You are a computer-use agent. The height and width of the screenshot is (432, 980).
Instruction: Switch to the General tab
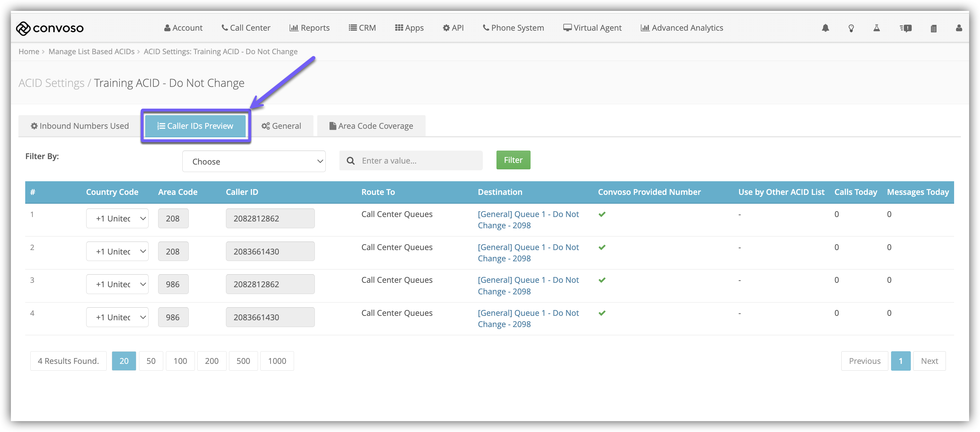[x=281, y=126]
